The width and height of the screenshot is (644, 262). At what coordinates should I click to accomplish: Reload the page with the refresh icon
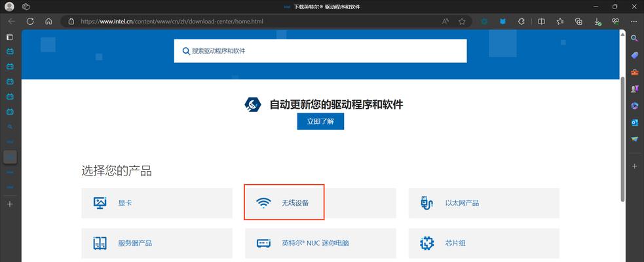[30, 22]
